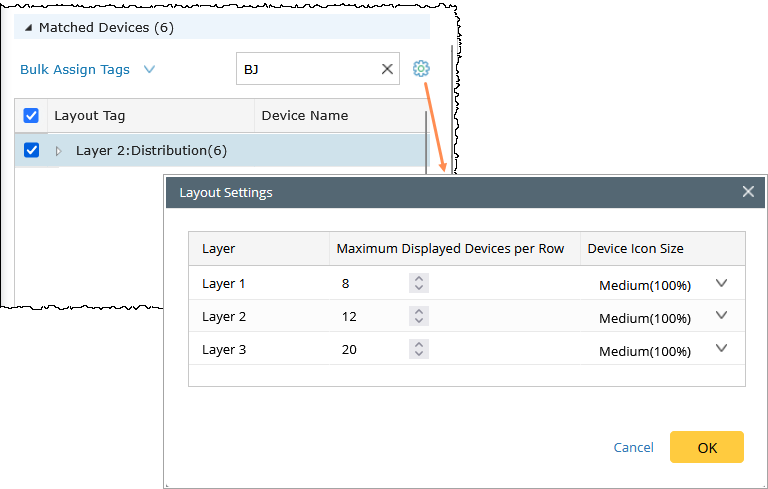Sort by the Device Name column header
Viewport: 768px width, 489px height.
305,116
